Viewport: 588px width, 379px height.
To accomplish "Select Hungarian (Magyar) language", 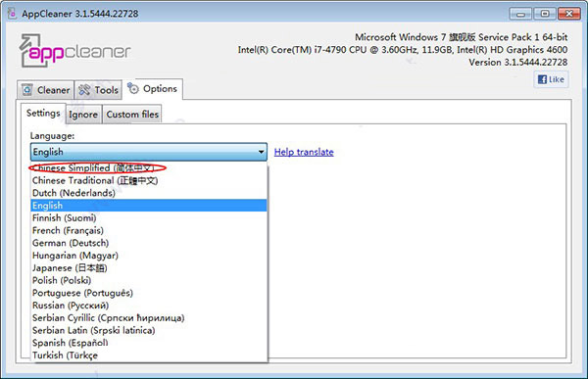I will tap(149, 256).
